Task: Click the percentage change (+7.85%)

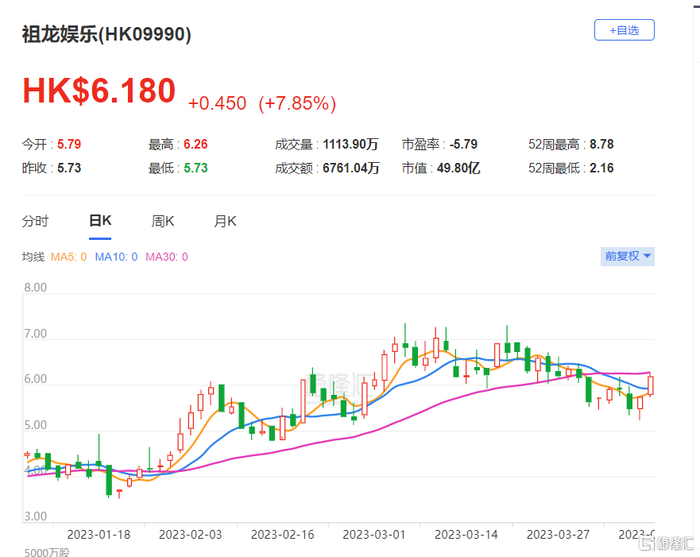Action: pyautogui.click(x=297, y=103)
